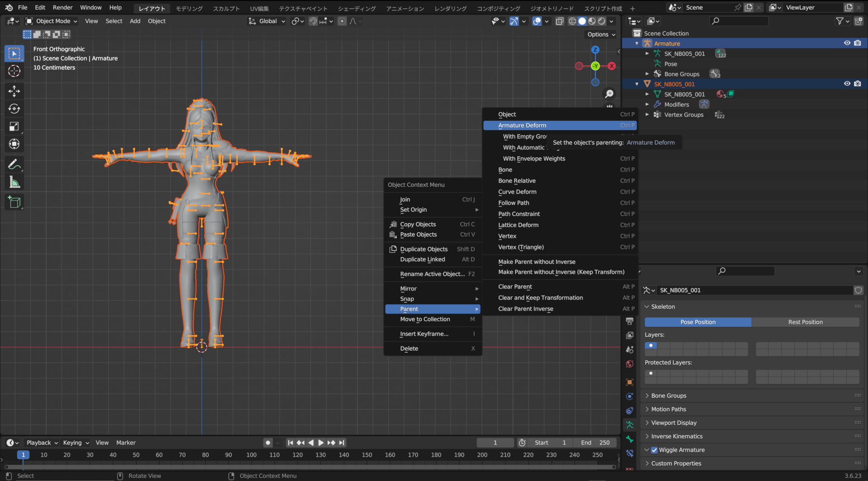Click the Pose Position button
The image size is (868, 481).
point(698,322)
